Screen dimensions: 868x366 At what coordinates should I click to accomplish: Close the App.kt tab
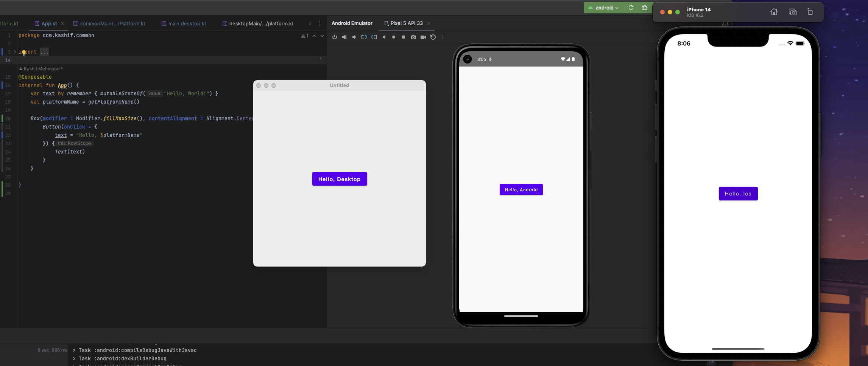click(62, 23)
